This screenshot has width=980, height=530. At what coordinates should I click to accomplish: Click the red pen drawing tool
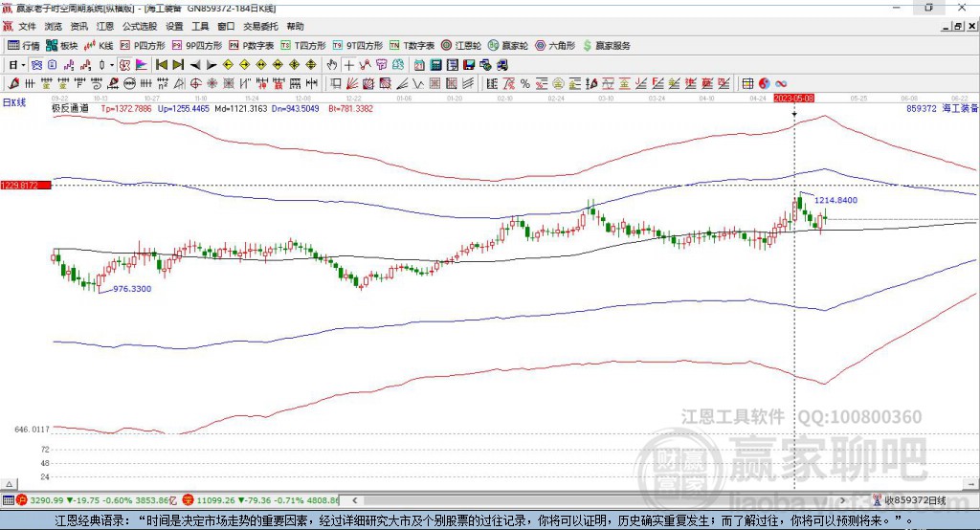click(x=13, y=84)
